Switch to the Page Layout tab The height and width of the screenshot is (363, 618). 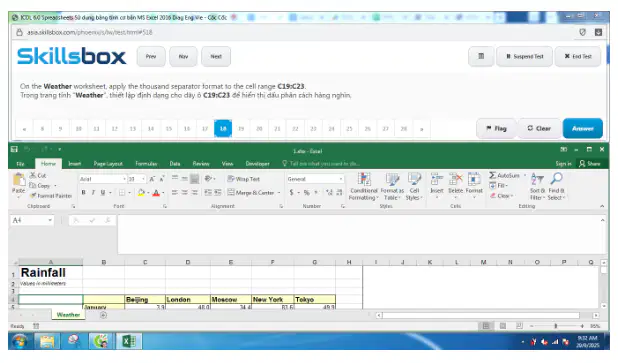pyautogui.click(x=108, y=164)
